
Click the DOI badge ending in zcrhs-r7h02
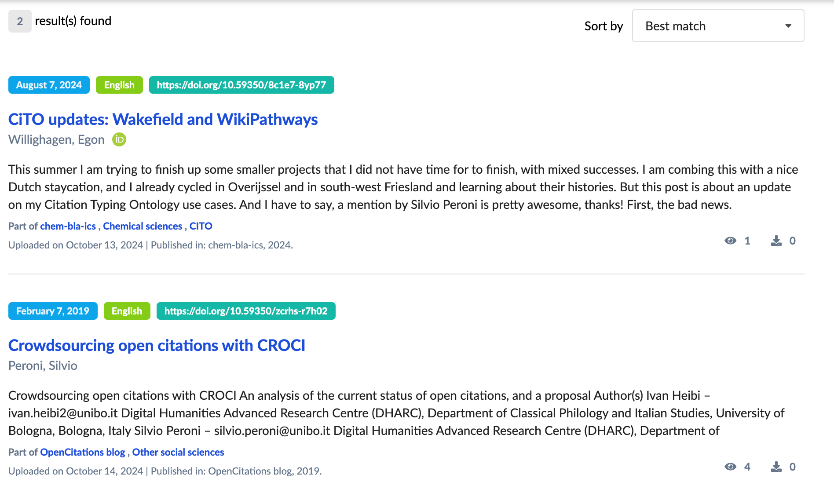pyautogui.click(x=246, y=311)
